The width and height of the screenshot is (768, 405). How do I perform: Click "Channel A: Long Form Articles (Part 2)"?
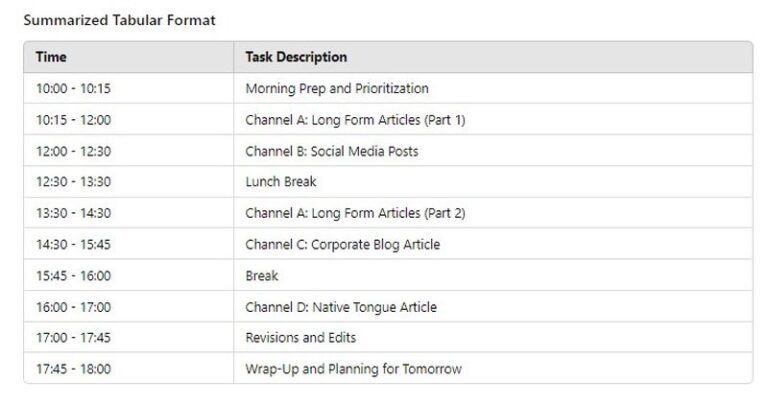[x=355, y=213]
